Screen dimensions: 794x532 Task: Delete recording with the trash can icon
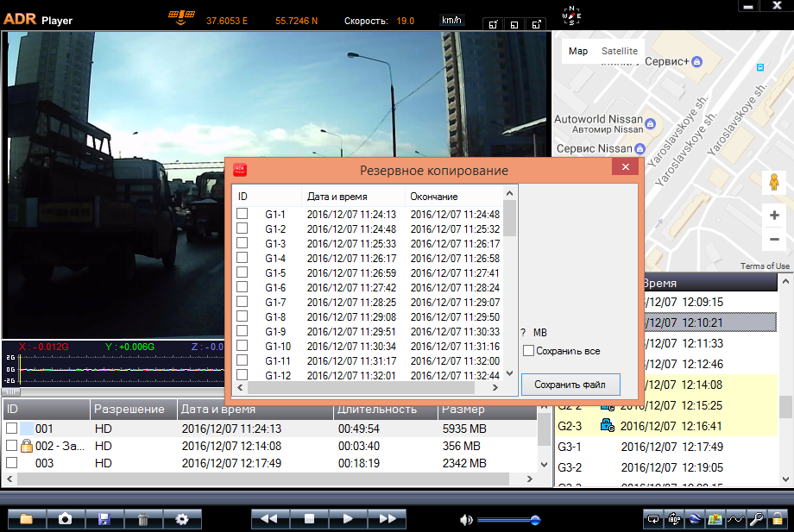[142, 519]
